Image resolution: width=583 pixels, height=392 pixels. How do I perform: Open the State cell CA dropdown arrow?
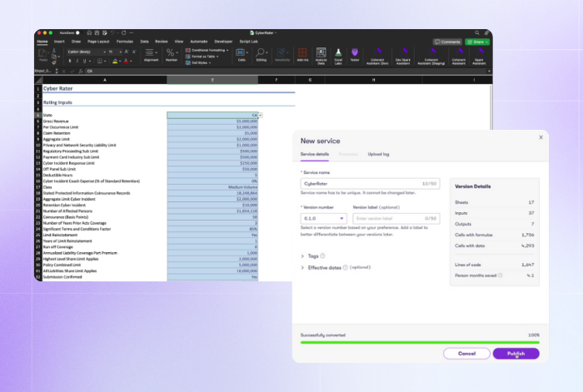click(x=260, y=115)
